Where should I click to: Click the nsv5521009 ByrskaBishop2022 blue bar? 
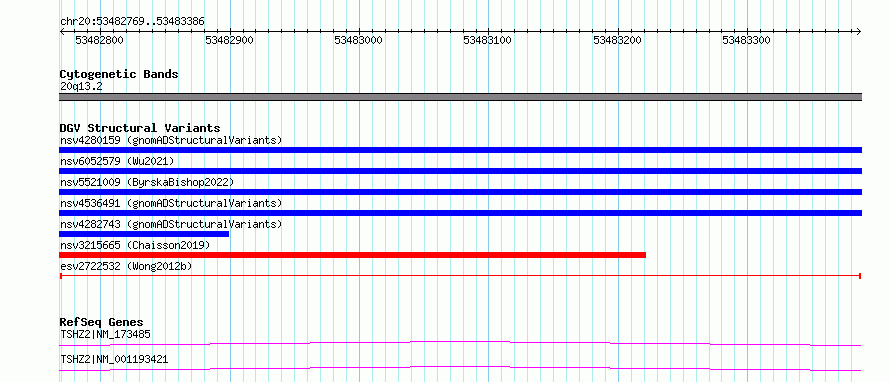pyautogui.click(x=460, y=192)
